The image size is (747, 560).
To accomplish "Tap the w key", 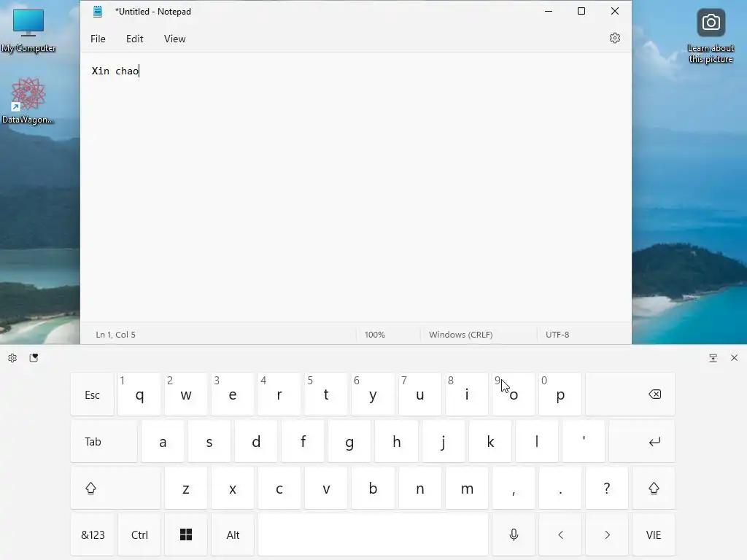I will (x=186, y=394).
